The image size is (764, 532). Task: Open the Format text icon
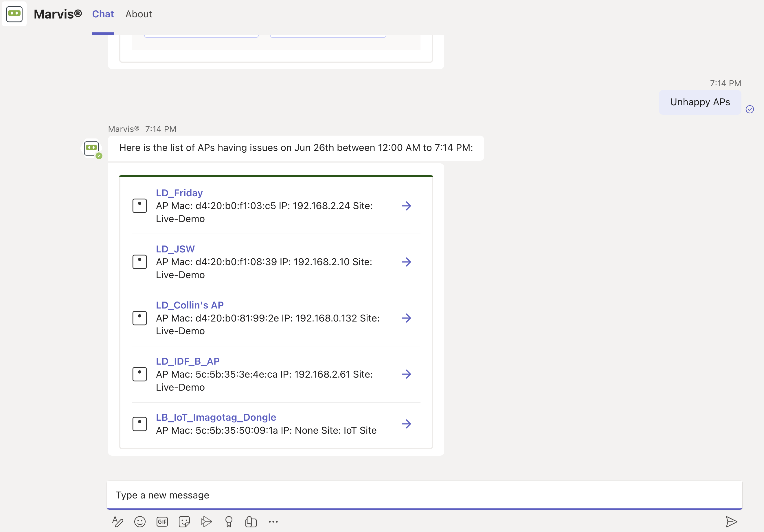coord(117,522)
